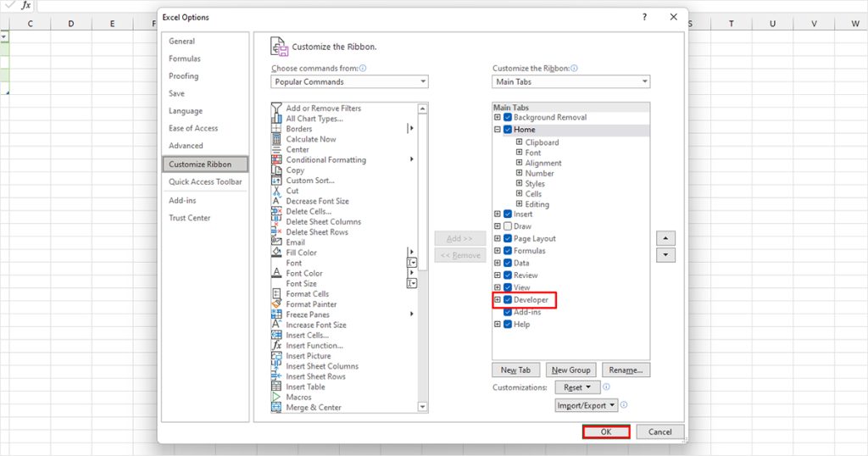Click the OK button
Image resolution: width=868 pixels, height=456 pixels.
pyautogui.click(x=606, y=431)
